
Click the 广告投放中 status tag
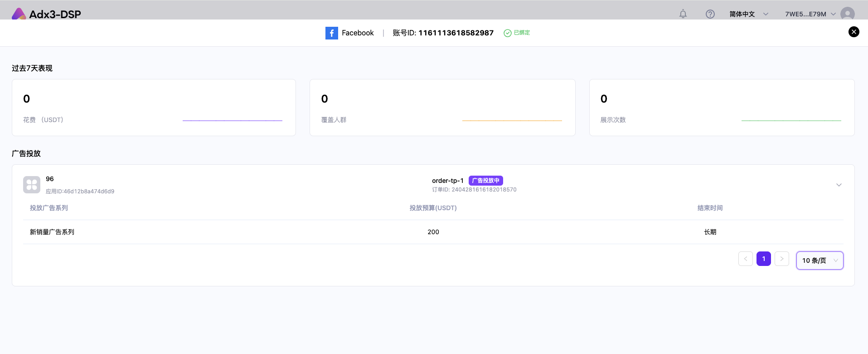(485, 181)
